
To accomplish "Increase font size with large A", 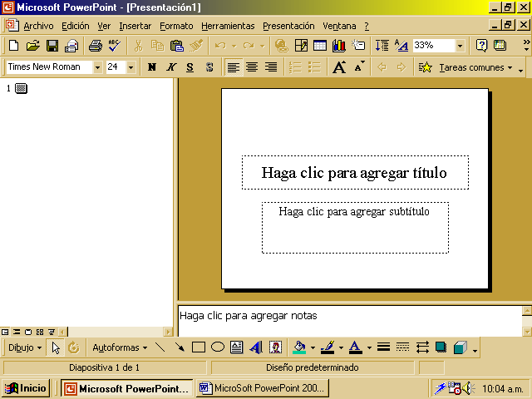I will [x=339, y=67].
